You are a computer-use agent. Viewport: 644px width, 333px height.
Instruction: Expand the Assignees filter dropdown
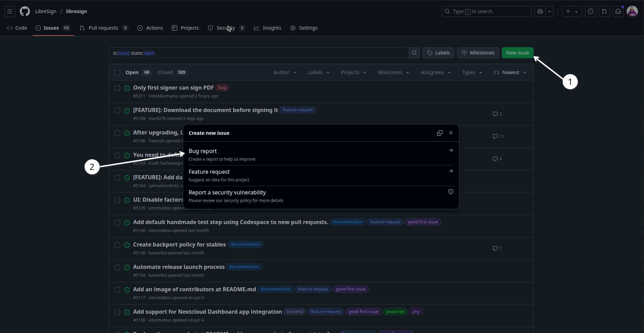(x=436, y=72)
